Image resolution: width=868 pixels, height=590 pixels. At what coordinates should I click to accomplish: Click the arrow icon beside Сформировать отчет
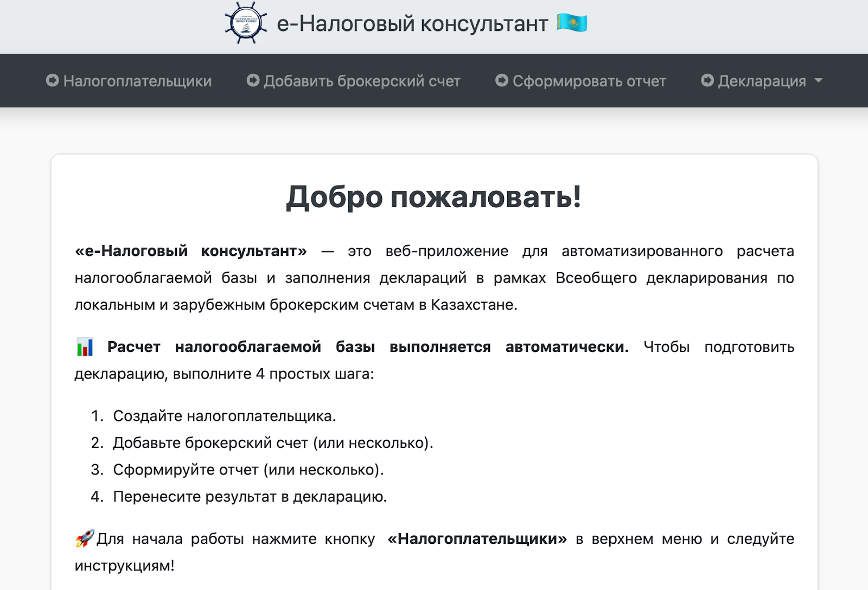tap(502, 81)
